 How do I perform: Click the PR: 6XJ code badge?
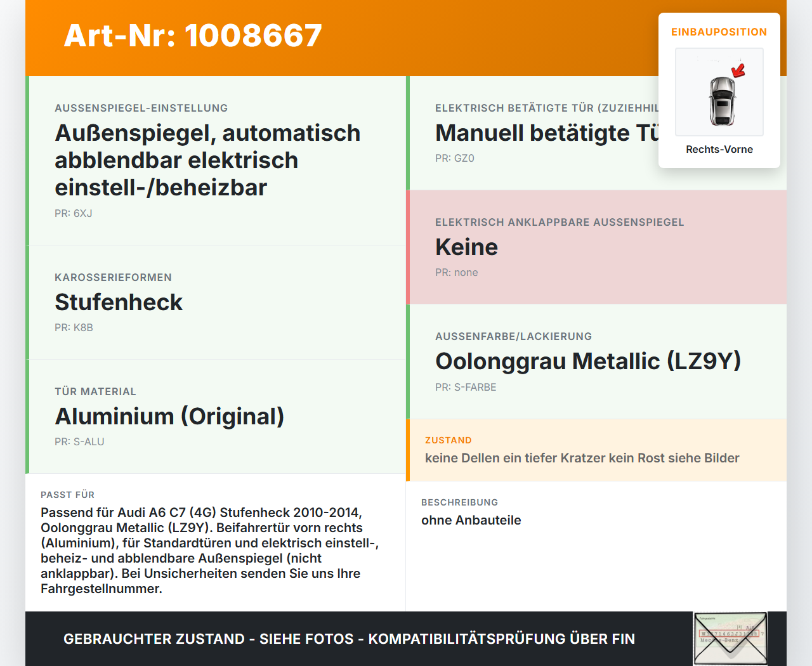[x=73, y=213]
